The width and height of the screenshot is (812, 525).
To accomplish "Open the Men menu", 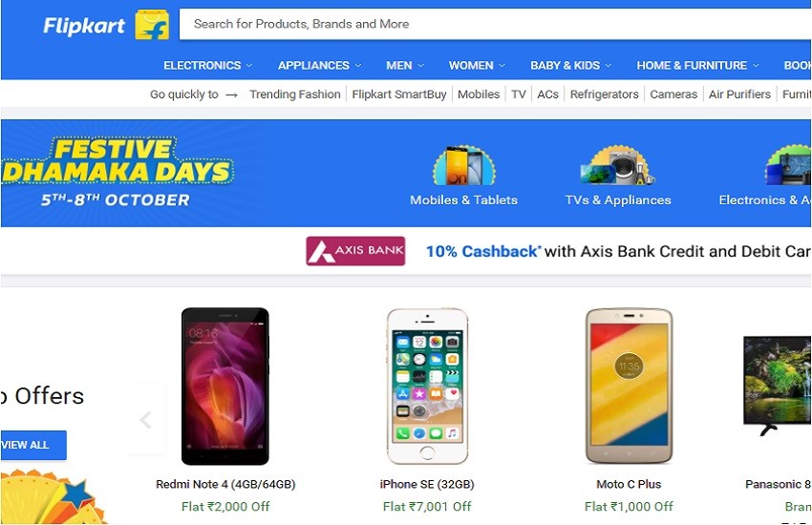I will [x=405, y=66].
